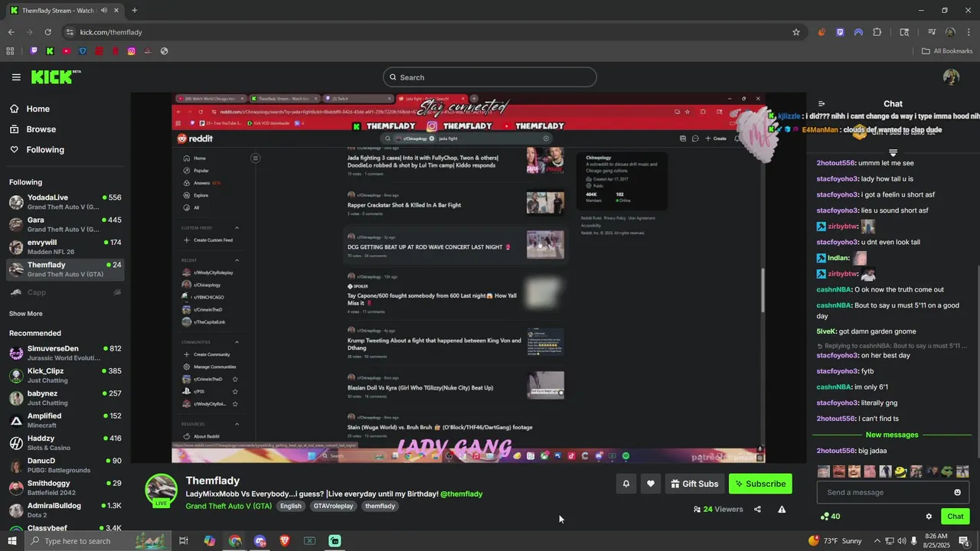Reload the page with browser refresh
This screenshot has width=980, height=551.
pos(47,32)
